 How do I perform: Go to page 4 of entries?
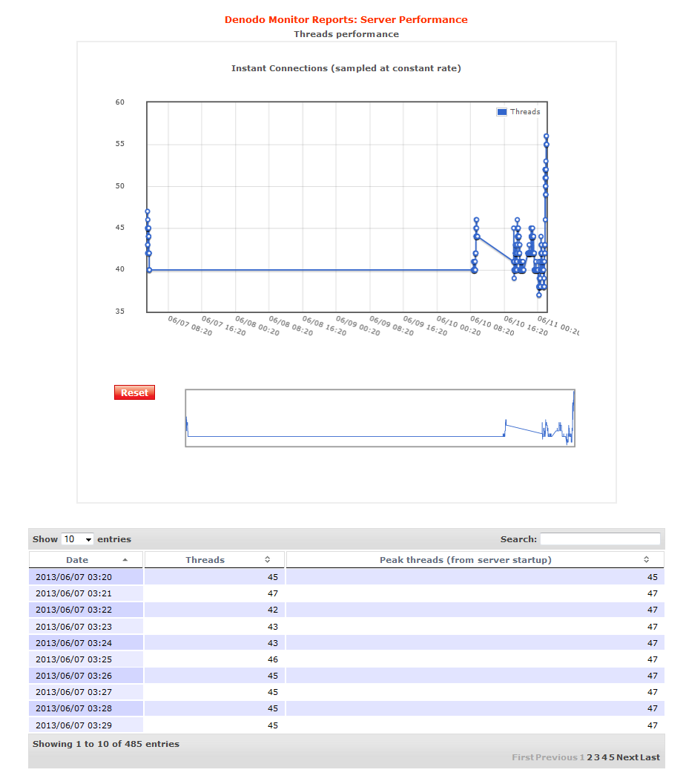pyautogui.click(x=604, y=757)
